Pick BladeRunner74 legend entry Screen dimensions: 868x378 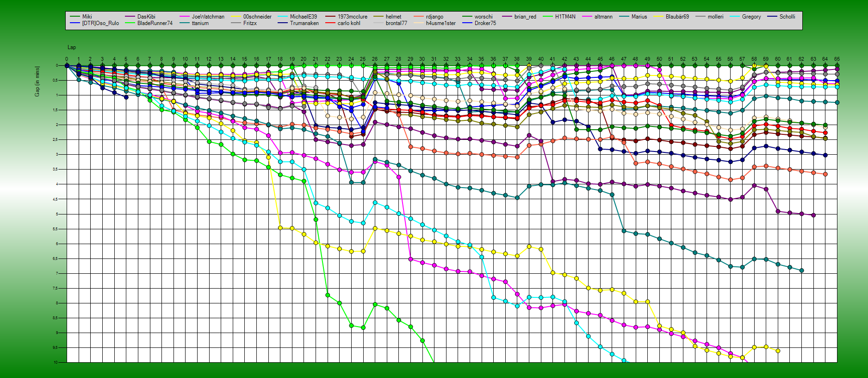pos(155,23)
